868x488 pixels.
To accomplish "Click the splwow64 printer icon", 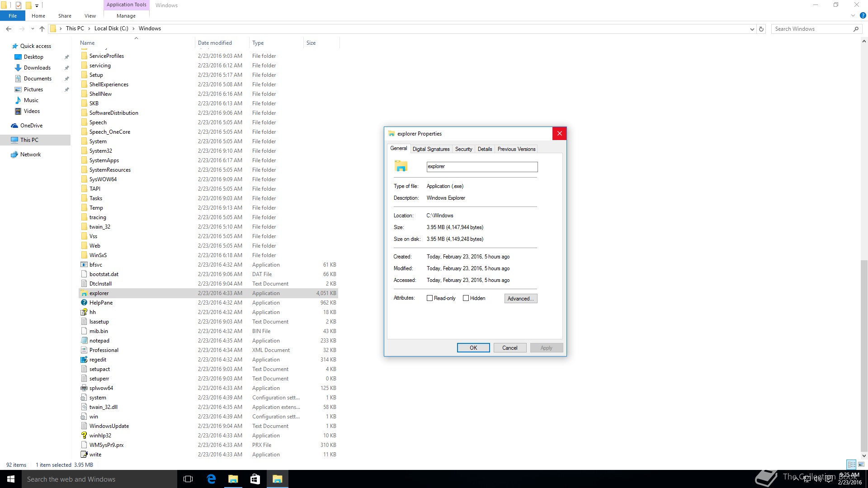I will pyautogui.click(x=84, y=388).
